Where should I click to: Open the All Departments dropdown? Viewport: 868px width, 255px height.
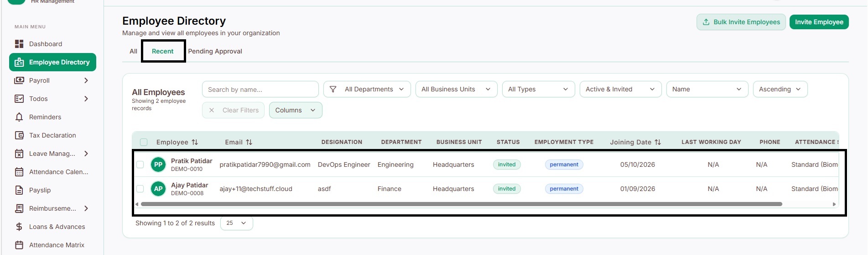coord(367,89)
